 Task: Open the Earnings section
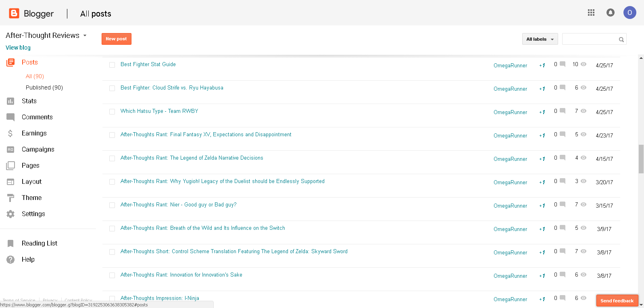34,133
